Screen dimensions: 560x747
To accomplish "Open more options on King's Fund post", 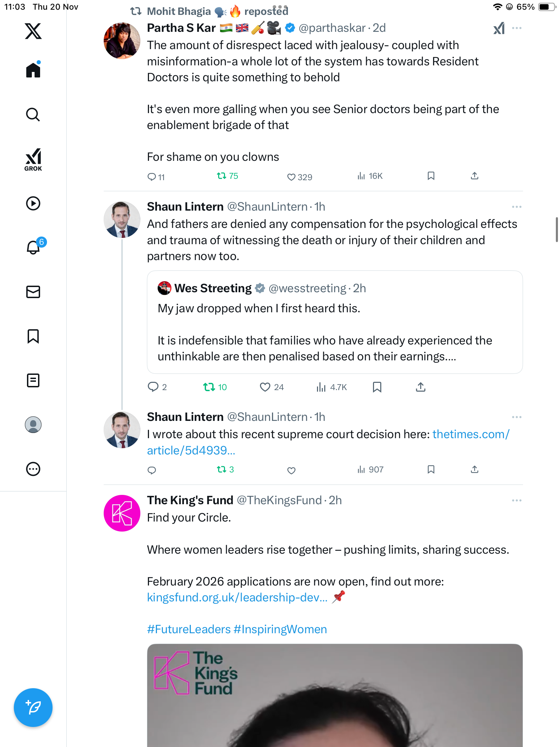I will [516, 500].
